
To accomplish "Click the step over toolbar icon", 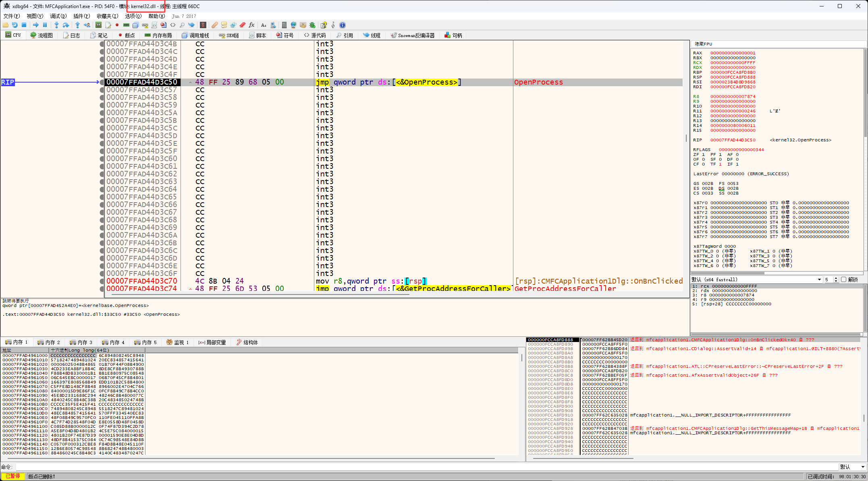I will (x=66, y=25).
